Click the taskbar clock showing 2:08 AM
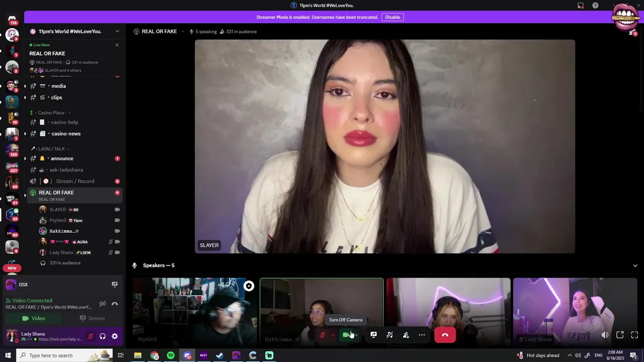Screen dimensions: 644x362 click(615, 355)
